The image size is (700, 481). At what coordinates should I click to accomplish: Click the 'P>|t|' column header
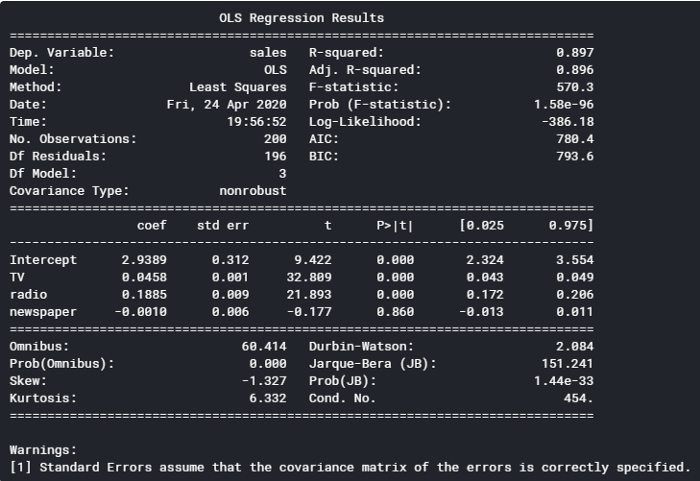click(x=395, y=225)
